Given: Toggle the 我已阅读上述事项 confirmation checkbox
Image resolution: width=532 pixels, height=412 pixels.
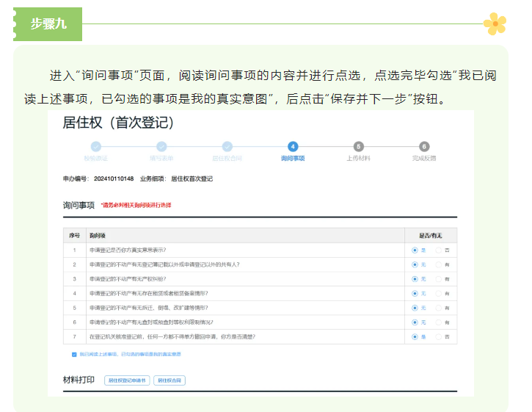Looking at the screenshot, I should click(74, 355).
